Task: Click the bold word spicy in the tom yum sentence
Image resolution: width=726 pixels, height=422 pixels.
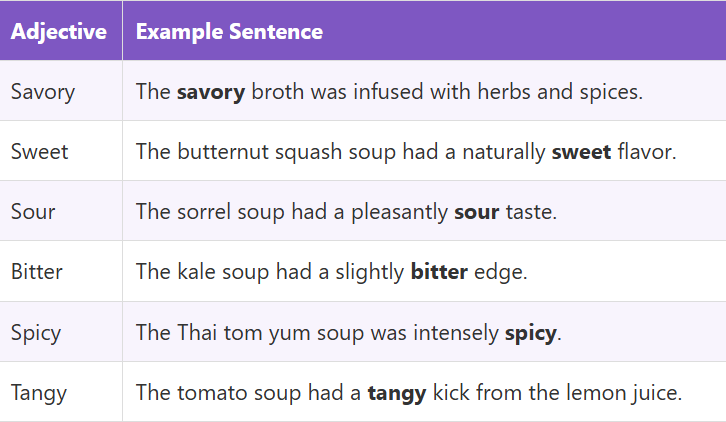Action: coord(530,332)
